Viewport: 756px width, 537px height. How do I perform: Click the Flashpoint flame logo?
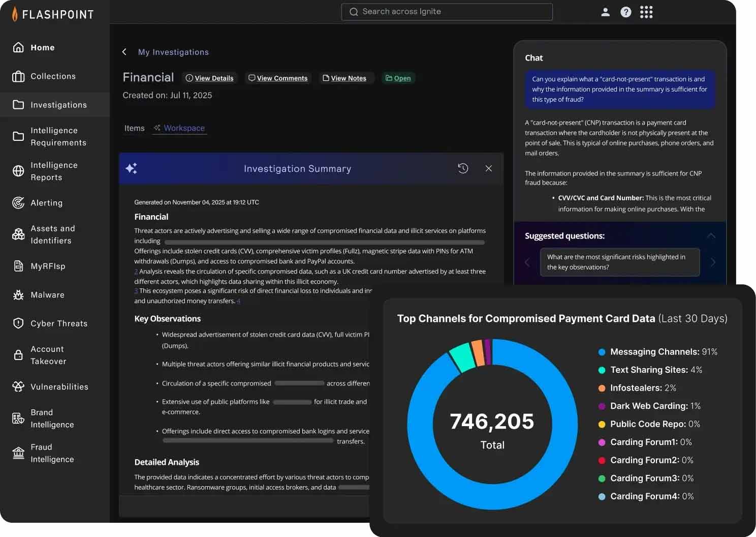click(x=15, y=14)
